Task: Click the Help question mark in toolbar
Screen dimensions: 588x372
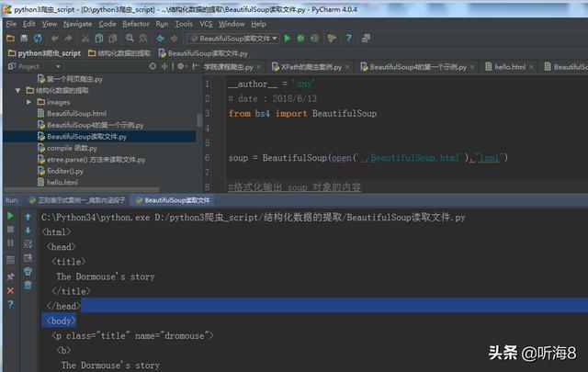Action: [349, 39]
